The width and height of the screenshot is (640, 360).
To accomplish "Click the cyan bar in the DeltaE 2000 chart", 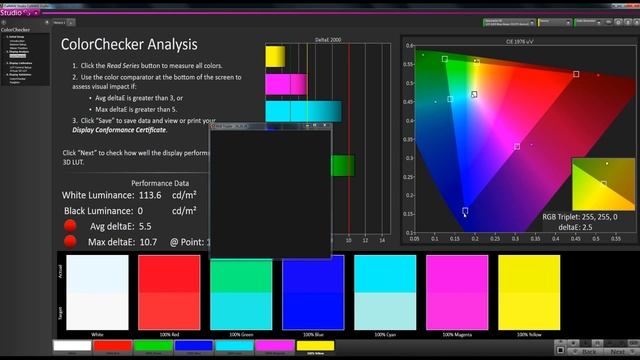I will [304, 111].
